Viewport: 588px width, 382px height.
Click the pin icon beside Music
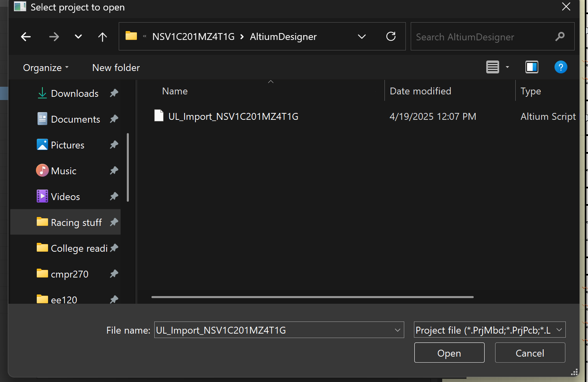point(114,171)
